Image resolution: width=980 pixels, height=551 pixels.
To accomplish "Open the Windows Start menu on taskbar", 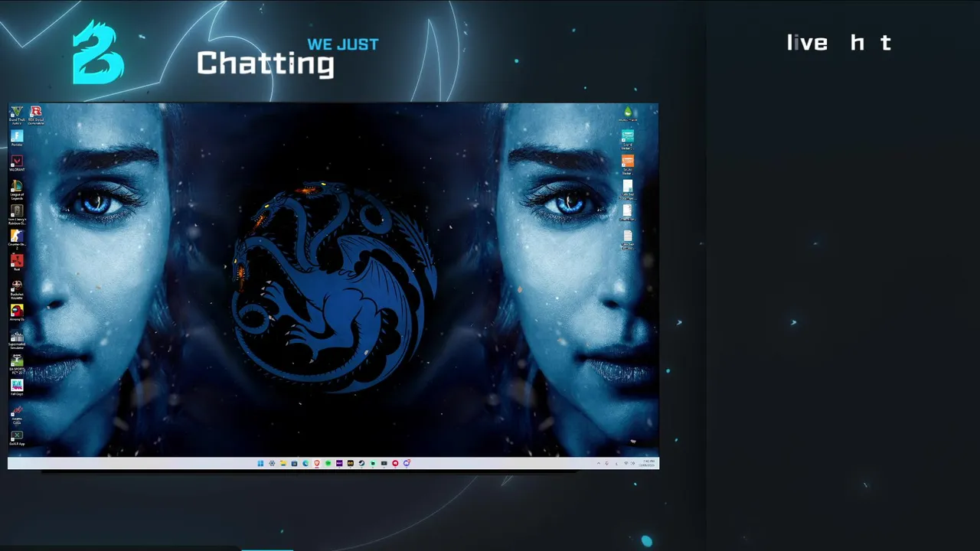I will click(x=260, y=463).
